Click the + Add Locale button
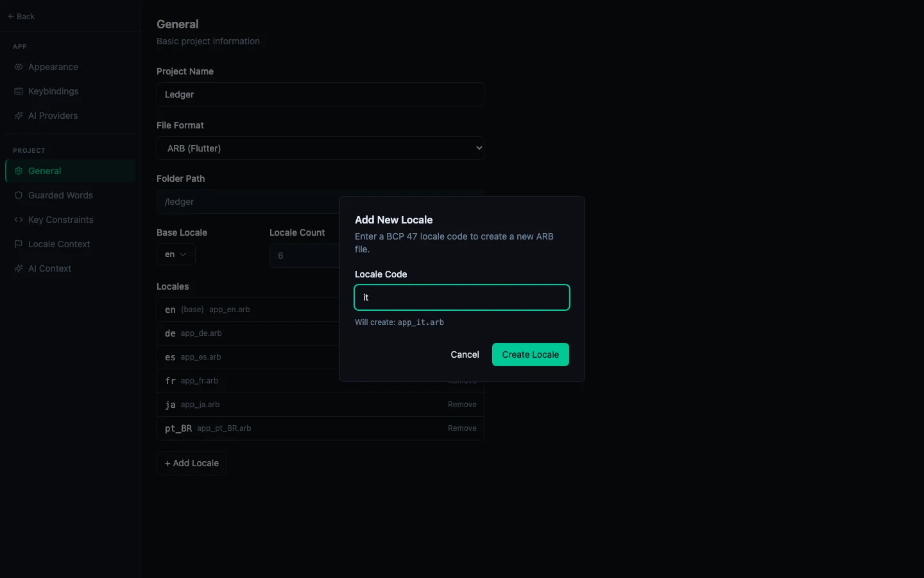 192,463
